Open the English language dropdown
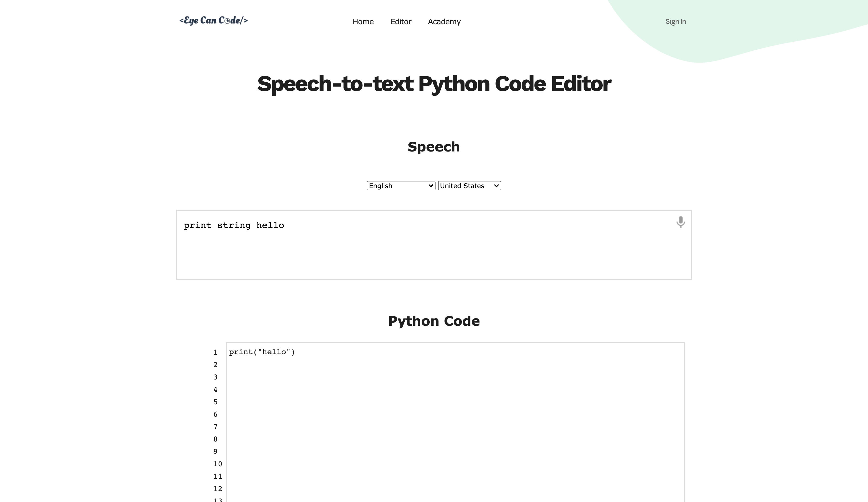This screenshot has width=868, height=502. 401,186
